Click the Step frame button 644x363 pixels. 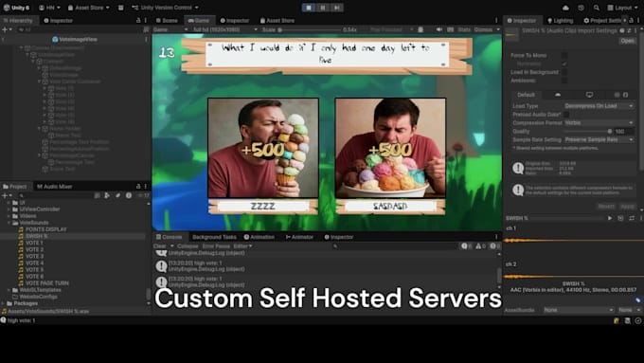click(x=337, y=8)
